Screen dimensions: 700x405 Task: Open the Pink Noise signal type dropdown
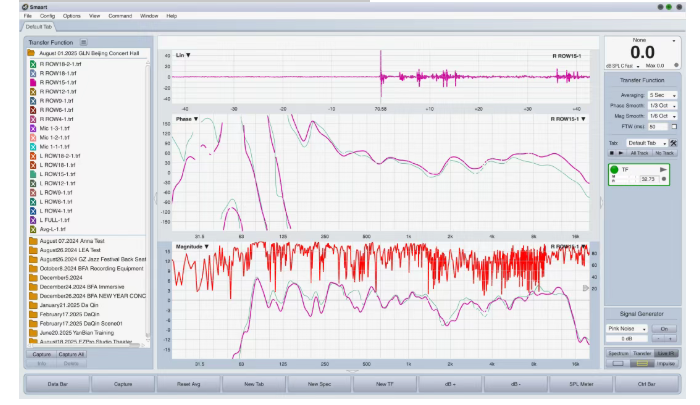628,327
